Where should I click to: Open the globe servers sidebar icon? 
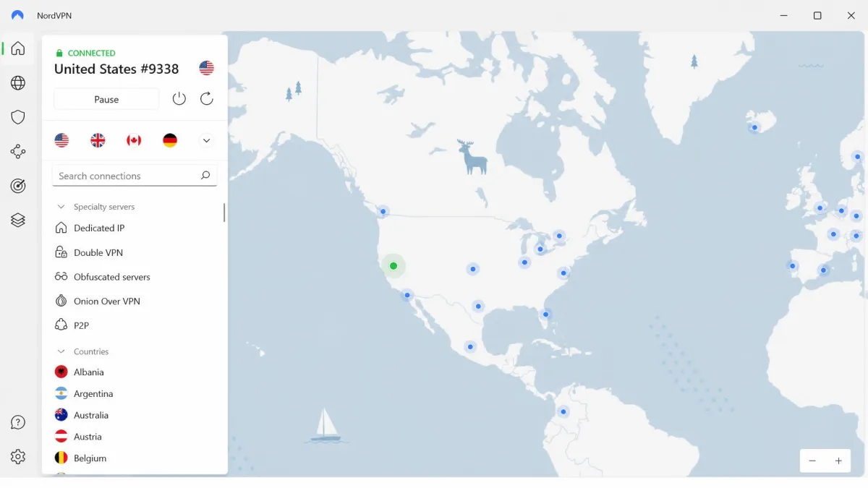pyautogui.click(x=18, y=83)
